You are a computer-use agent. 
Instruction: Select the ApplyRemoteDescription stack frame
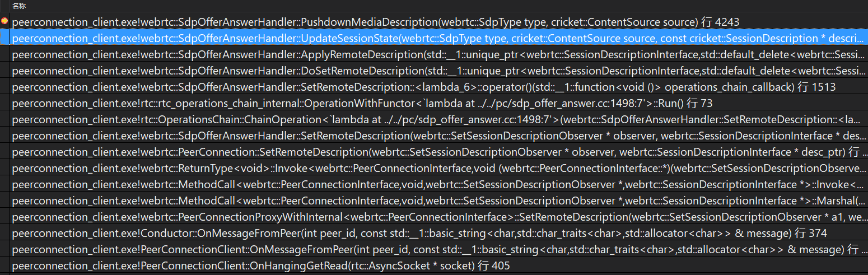(x=438, y=54)
